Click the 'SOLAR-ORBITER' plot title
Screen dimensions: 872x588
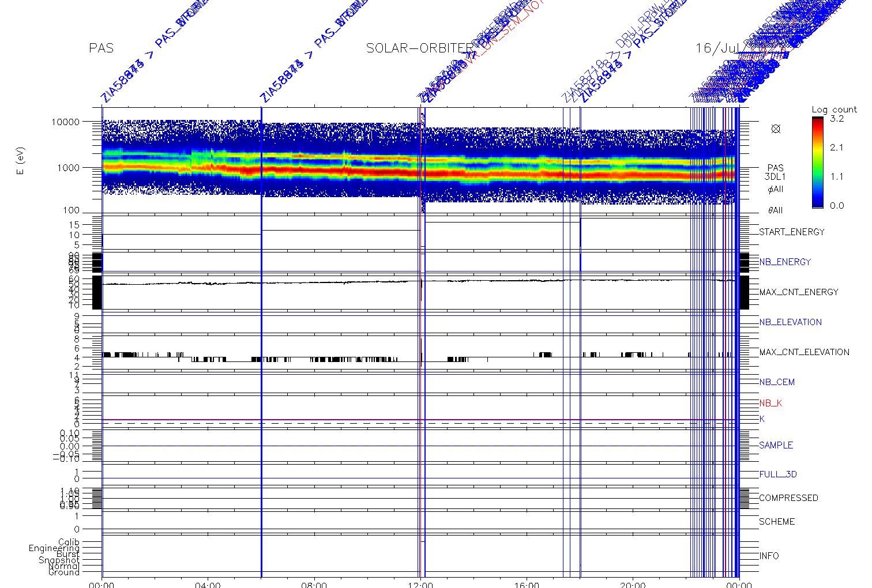(420, 48)
